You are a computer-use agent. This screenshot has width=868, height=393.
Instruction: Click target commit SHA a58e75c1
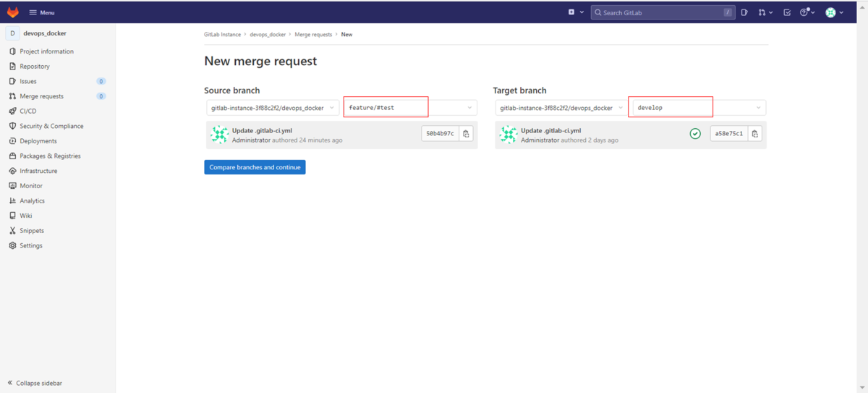click(729, 134)
